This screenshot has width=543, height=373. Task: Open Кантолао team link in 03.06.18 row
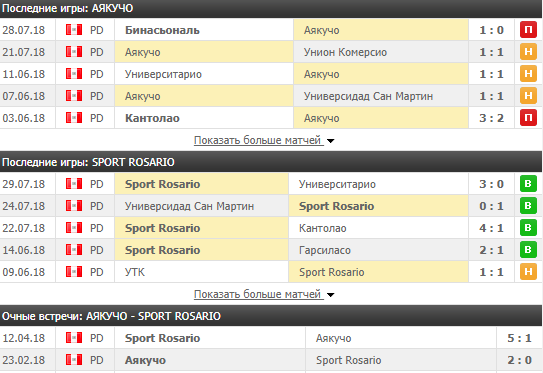click(152, 118)
